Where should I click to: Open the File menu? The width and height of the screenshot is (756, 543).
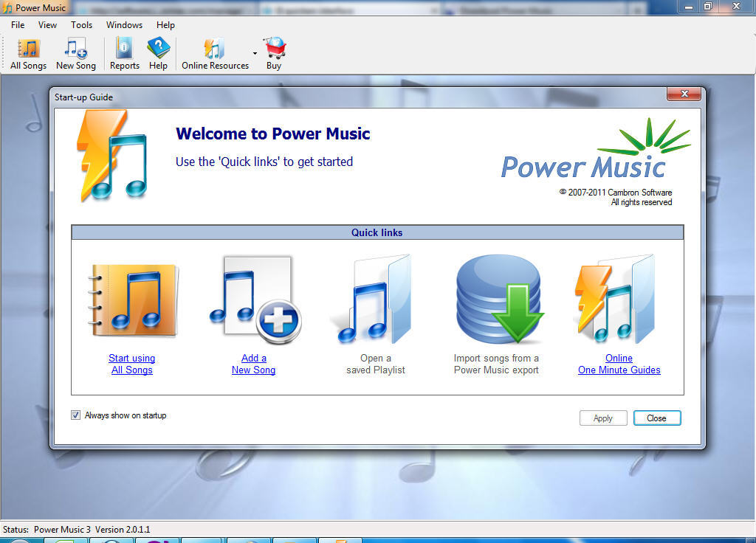(x=18, y=25)
